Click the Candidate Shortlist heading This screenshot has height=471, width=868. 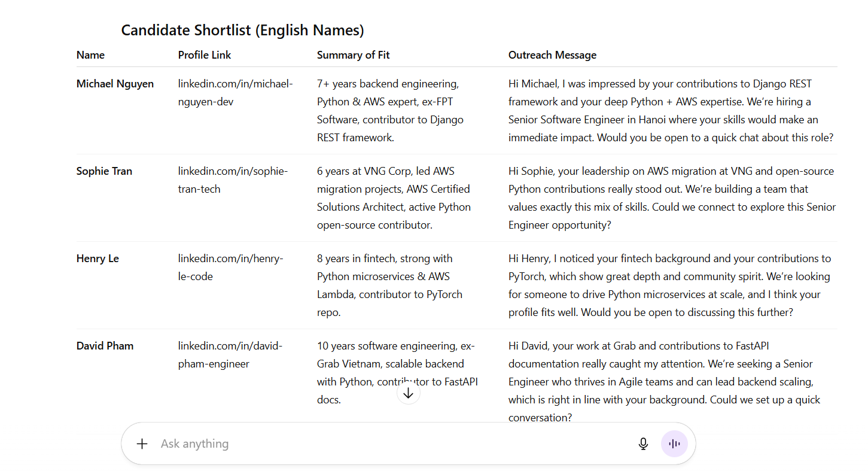coord(242,31)
